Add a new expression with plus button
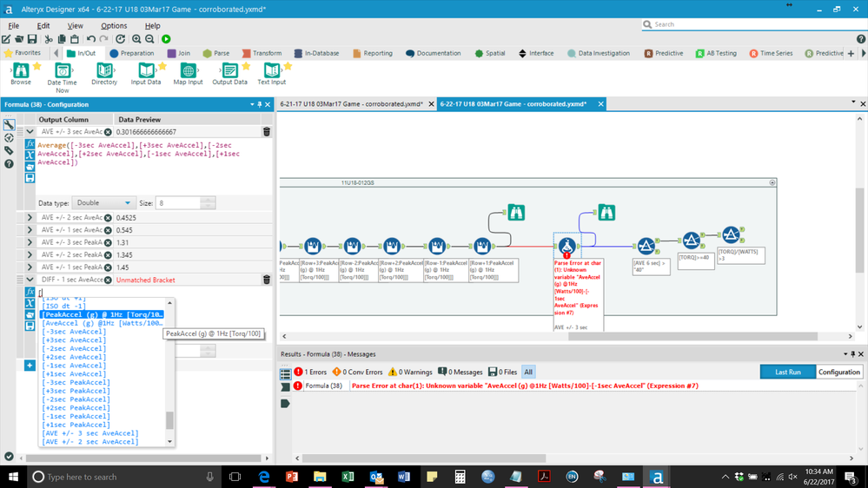868x488 pixels. pos(30,366)
